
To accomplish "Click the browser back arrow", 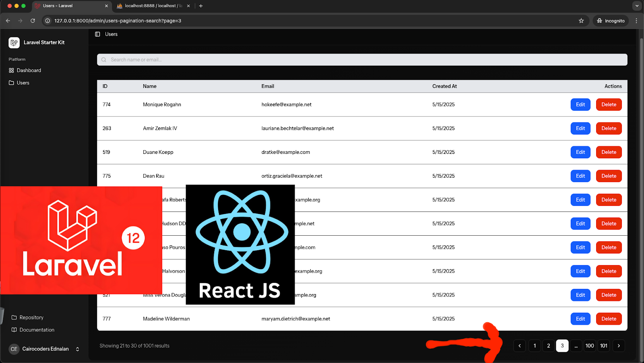I will [8, 21].
